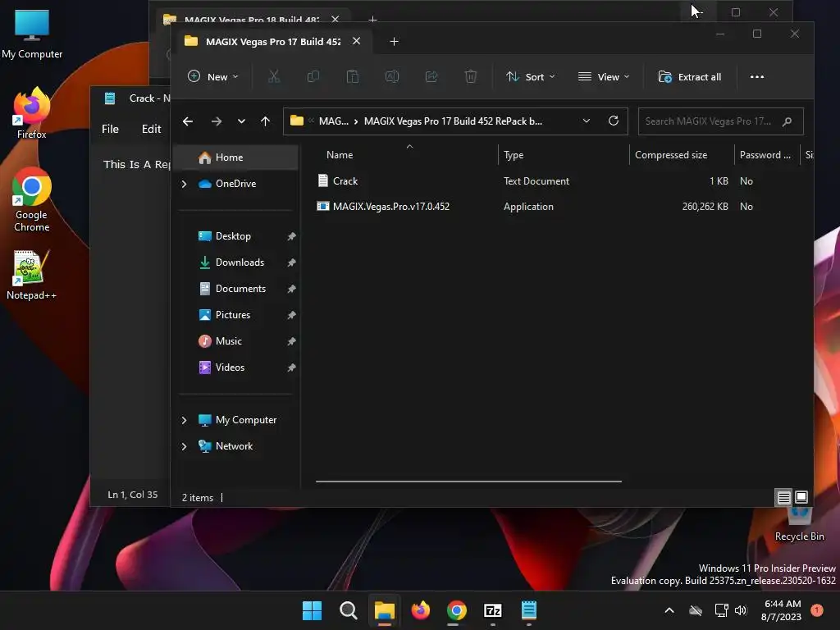Open the volume control in system tray

[741, 610]
